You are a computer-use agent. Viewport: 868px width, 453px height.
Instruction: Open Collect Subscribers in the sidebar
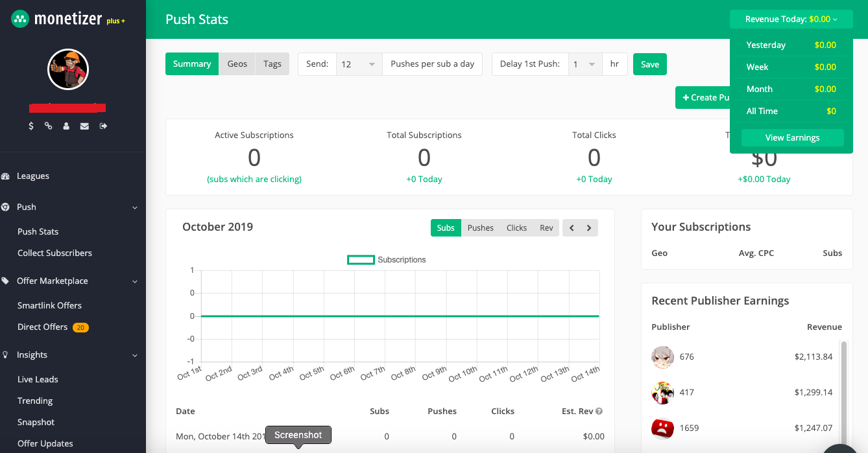click(x=55, y=253)
